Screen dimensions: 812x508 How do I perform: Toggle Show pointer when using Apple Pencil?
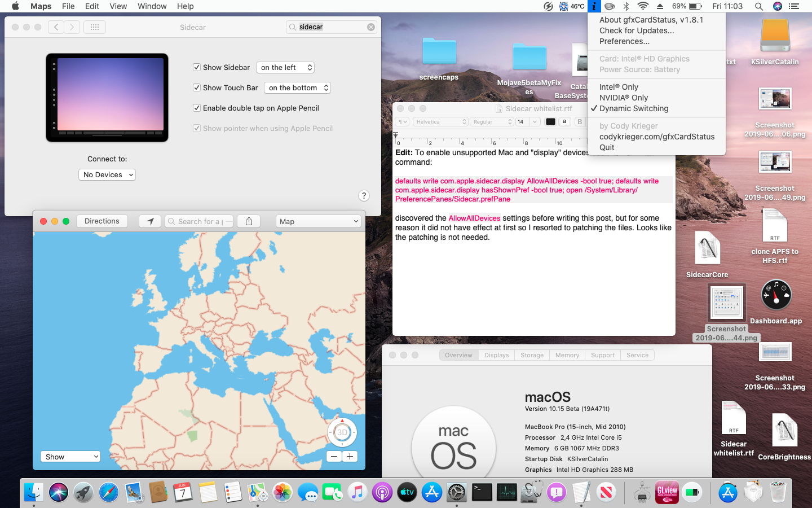pyautogui.click(x=197, y=128)
